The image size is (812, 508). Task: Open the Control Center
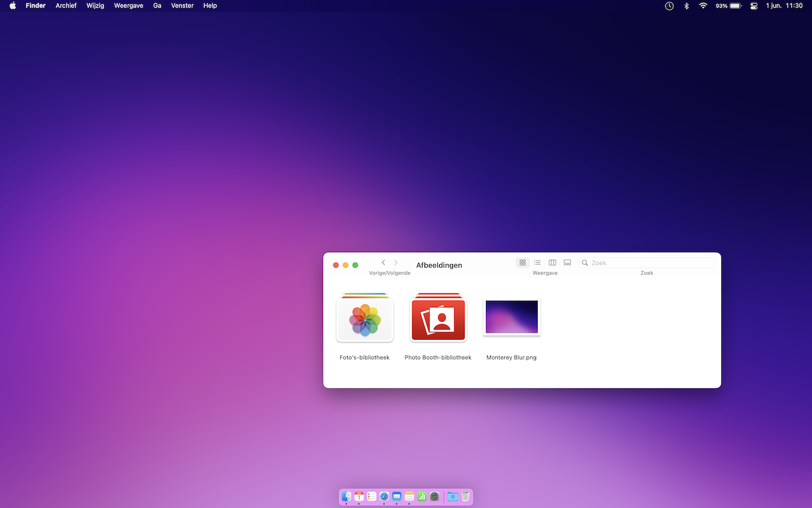pos(754,6)
